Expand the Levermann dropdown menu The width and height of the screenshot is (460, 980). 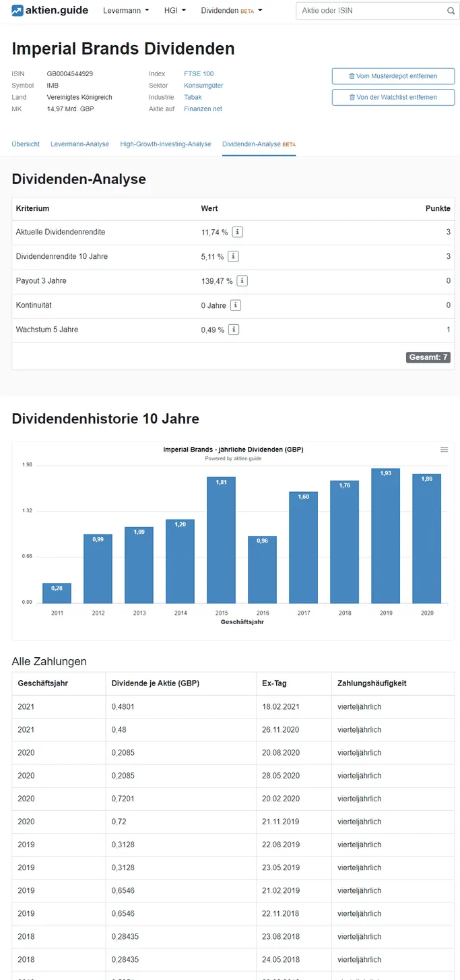point(126,11)
